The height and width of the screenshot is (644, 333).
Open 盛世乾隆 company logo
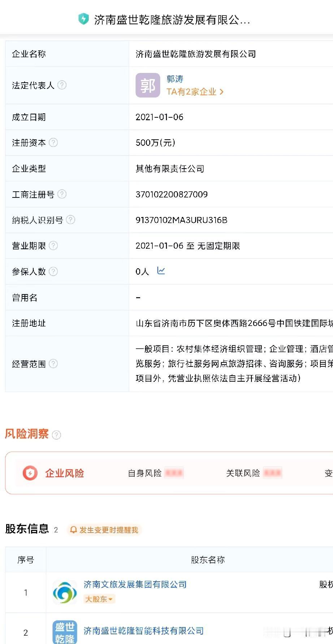click(65, 632)
